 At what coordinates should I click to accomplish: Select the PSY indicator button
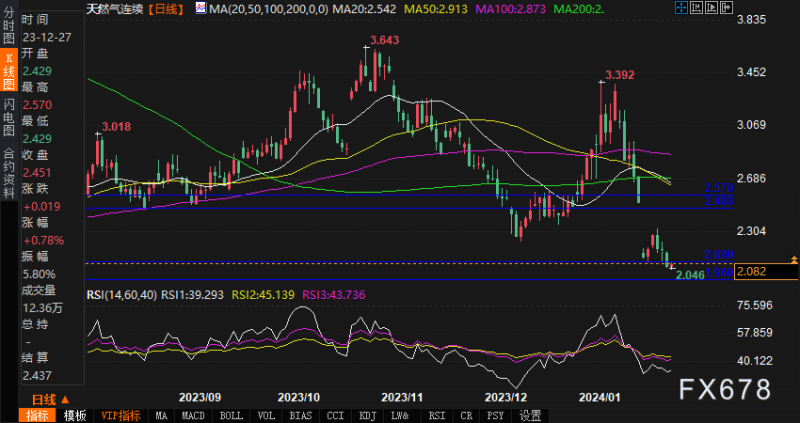(x=495, y=415)
